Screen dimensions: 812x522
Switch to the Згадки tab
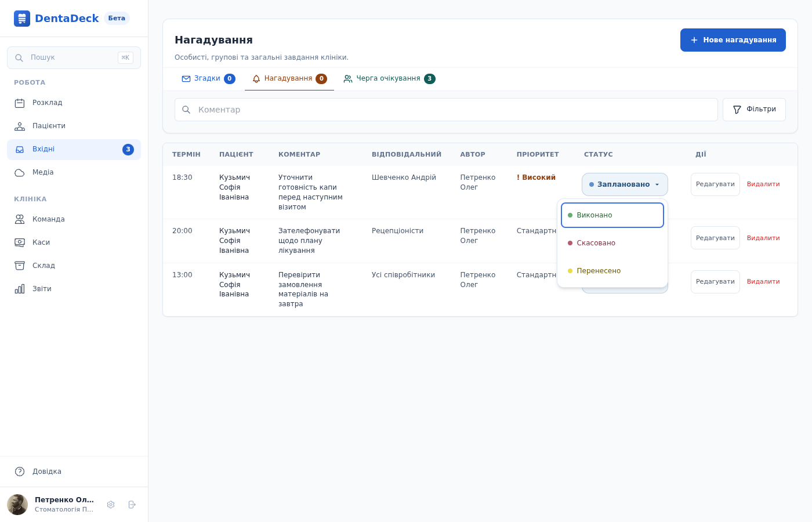click(x=208, y=79)
